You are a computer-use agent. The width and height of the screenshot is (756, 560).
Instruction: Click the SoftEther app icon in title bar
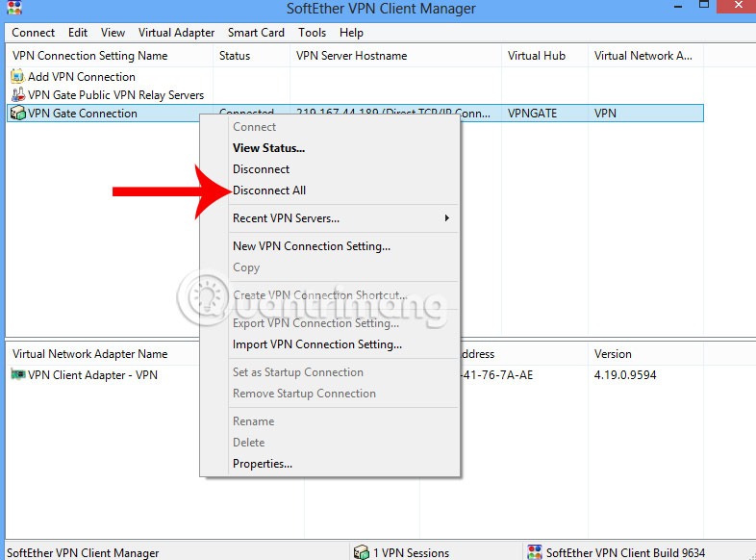[x=14, y=8]
